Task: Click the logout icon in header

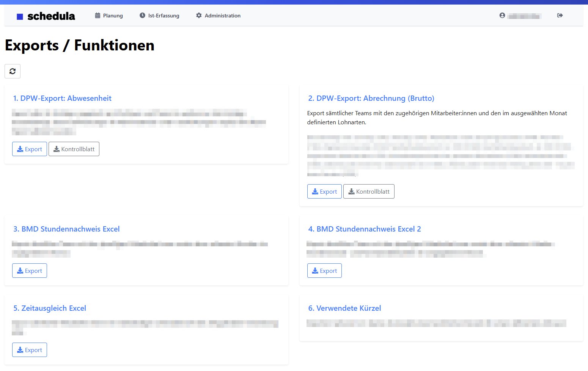Action: pos(560,16)
